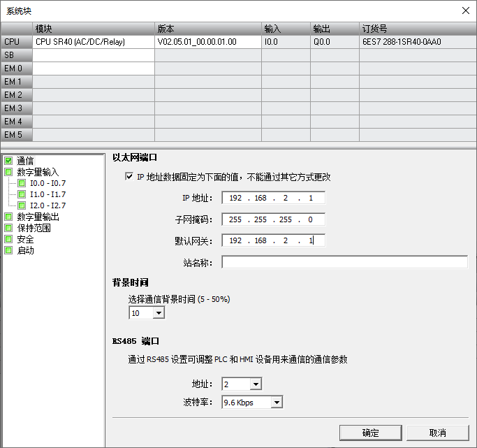The height and width of the screenshot is (448, 477).
Task: Select the EM 4 row header
Action: tap(17, 122)
